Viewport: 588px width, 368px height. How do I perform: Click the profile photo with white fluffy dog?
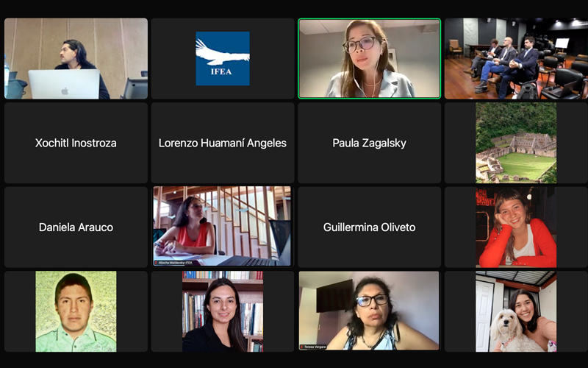[516, 311]
